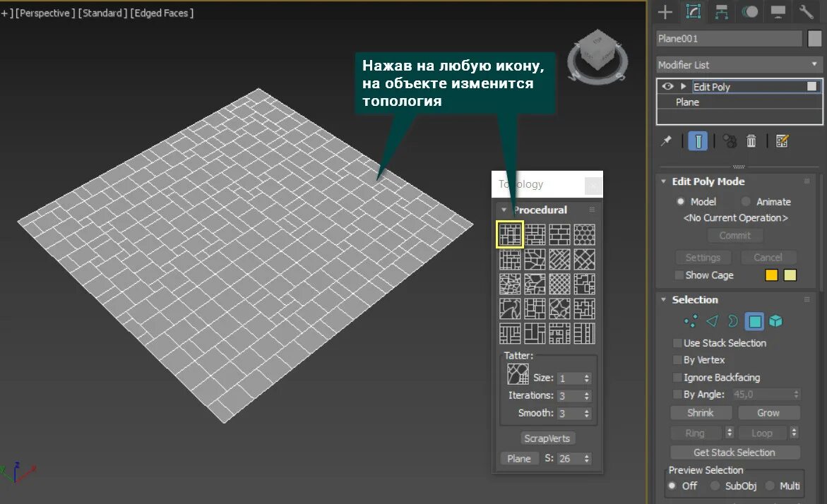Select Element sub-object level icon
Viewport: 827px width, 504px height.
(776, 321)
